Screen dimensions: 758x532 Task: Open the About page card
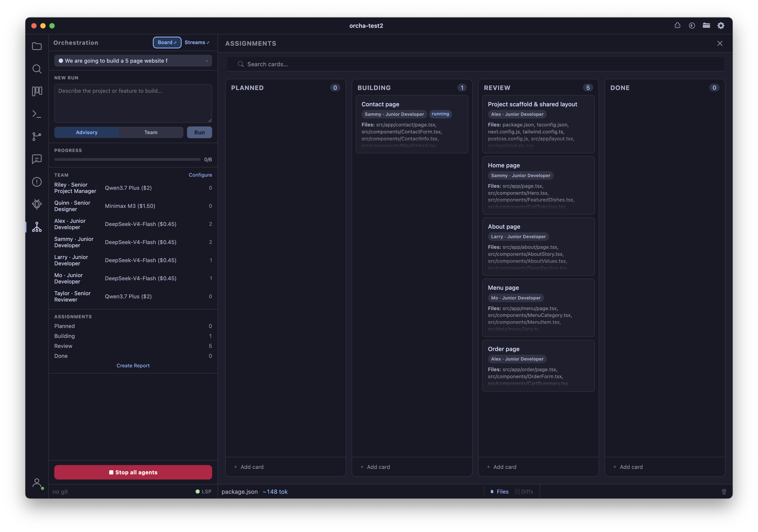[x=538, y=246]
